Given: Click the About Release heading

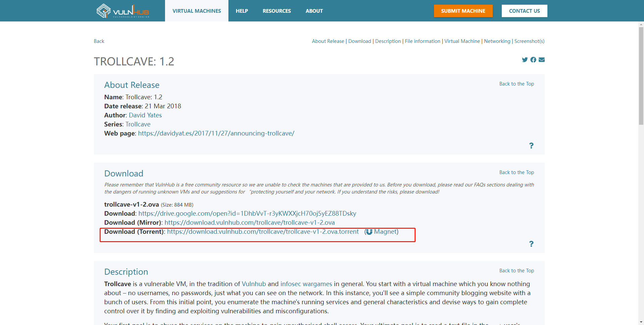Looking at the screenshot, I should 132,85.
